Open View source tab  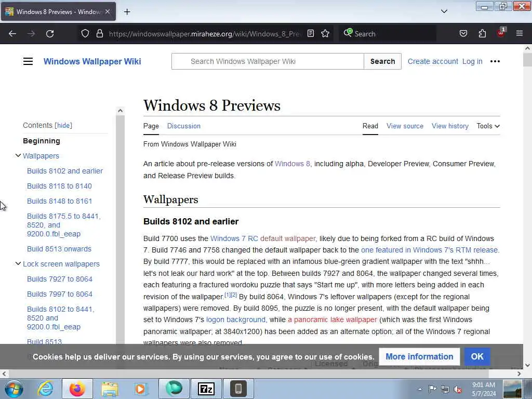[x=405, y=126]
